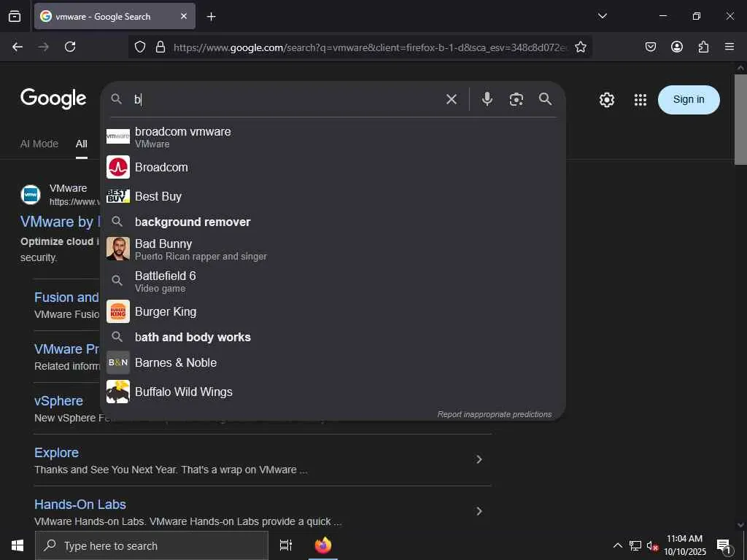Screen dimensions: 747x560
Task: Click Report inappropriate predictions
Action: coord(495,414)
